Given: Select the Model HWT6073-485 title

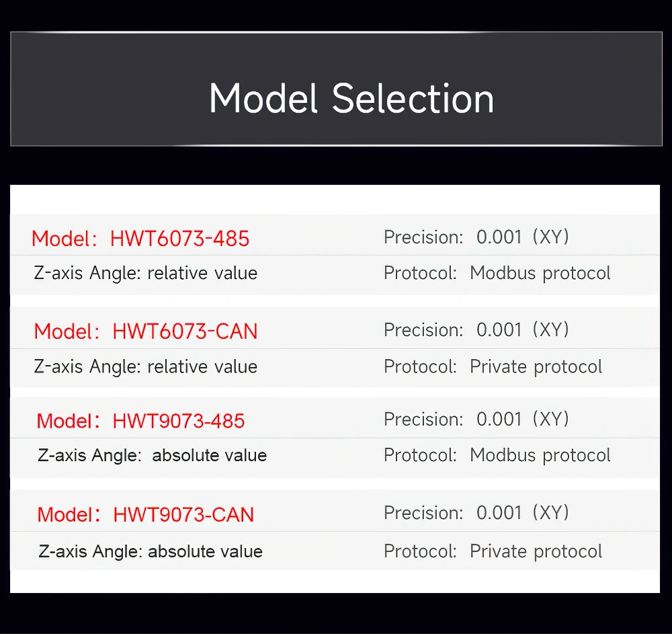Looking at the screenshot, I should coord(140,239).
